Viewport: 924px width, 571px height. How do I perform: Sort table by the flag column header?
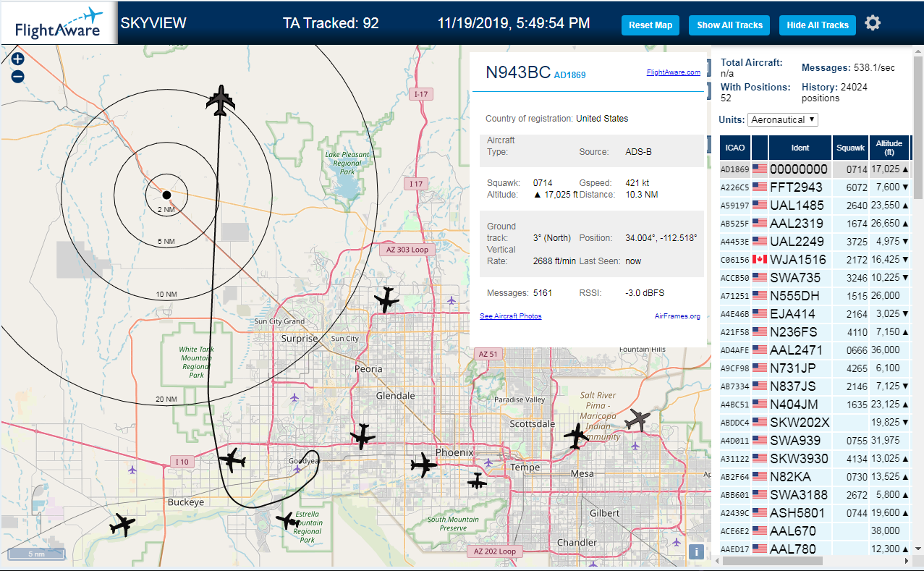click(x=760, y=148)
